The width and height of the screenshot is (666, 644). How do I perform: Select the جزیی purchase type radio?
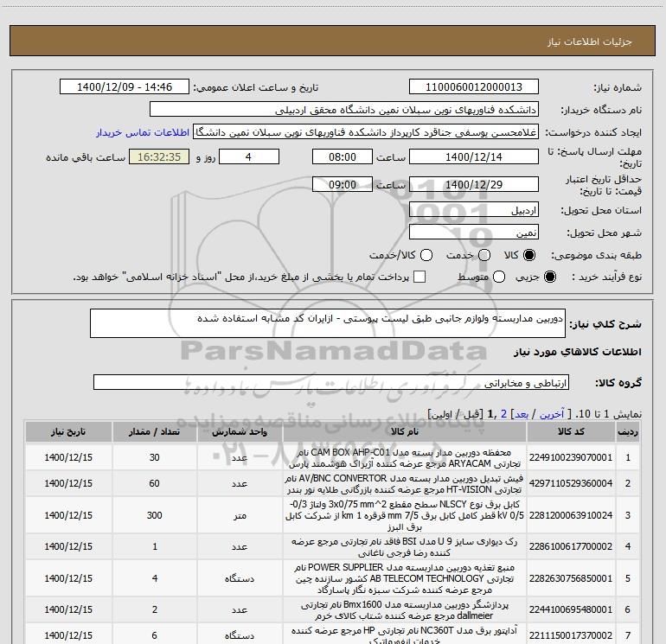(550, 277)
